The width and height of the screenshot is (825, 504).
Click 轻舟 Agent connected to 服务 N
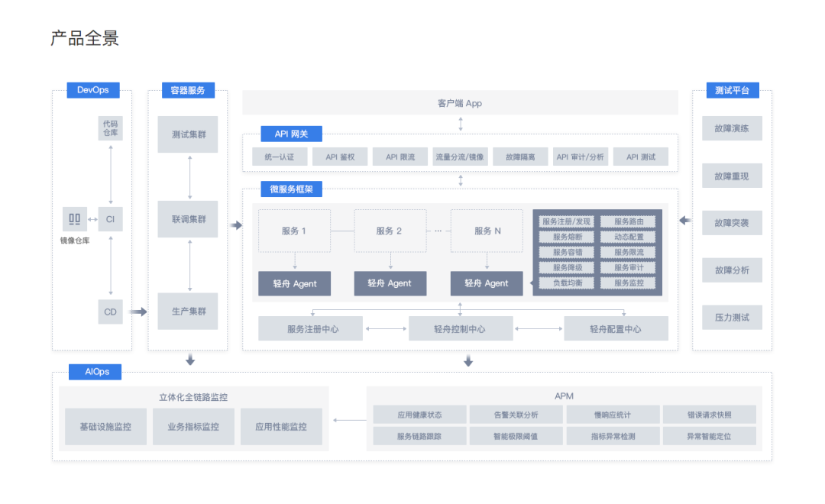coord(487,283)
